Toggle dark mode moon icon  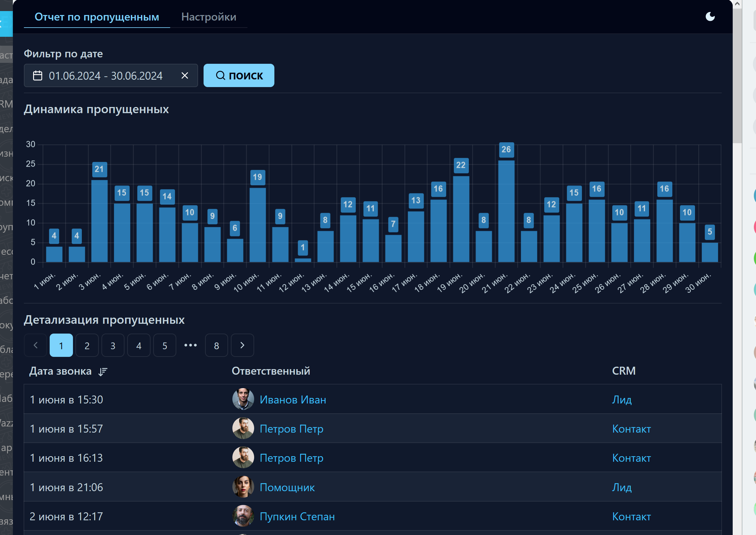[710, 17]
